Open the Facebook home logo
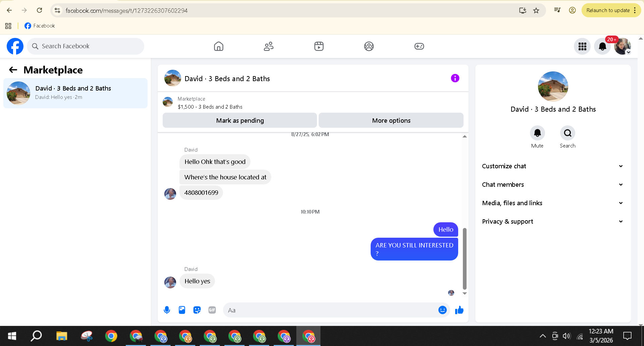This screenshot has height=346, width=644. pyautogui.click(x=15, y=46)
